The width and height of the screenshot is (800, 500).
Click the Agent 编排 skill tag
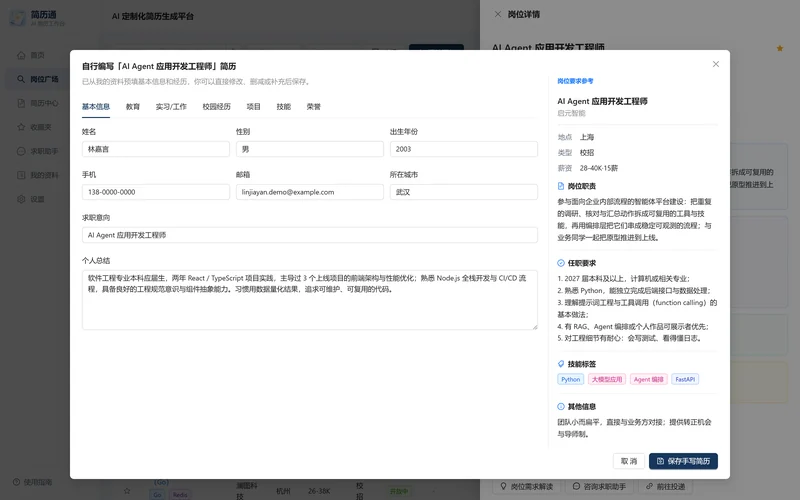coord(648,379)
